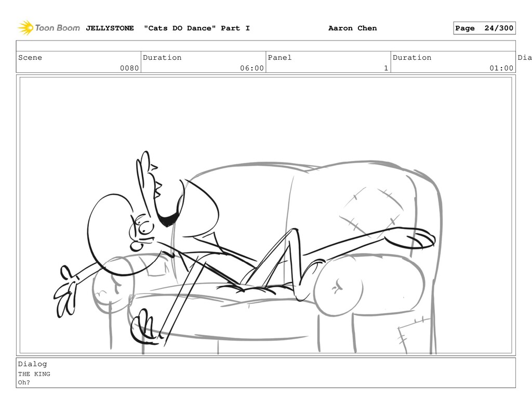The height and width of the screenshot is (412, 532).
Task: Click the Dialog section heading
Action: tap(33, 364)
